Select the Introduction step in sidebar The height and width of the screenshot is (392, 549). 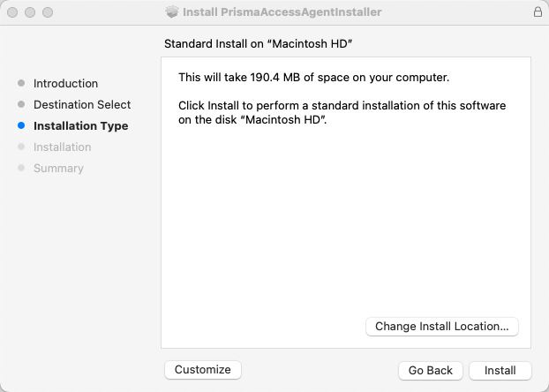click(x=66, y=83)
